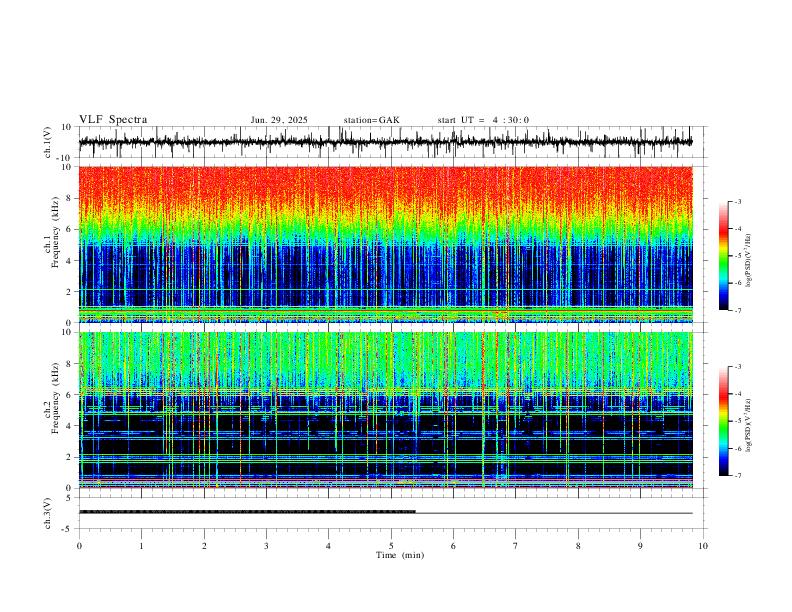Click the ch.1 "Frequency (kHz)" axis label
Screen dimensions: 792x612
pos(55,233)
